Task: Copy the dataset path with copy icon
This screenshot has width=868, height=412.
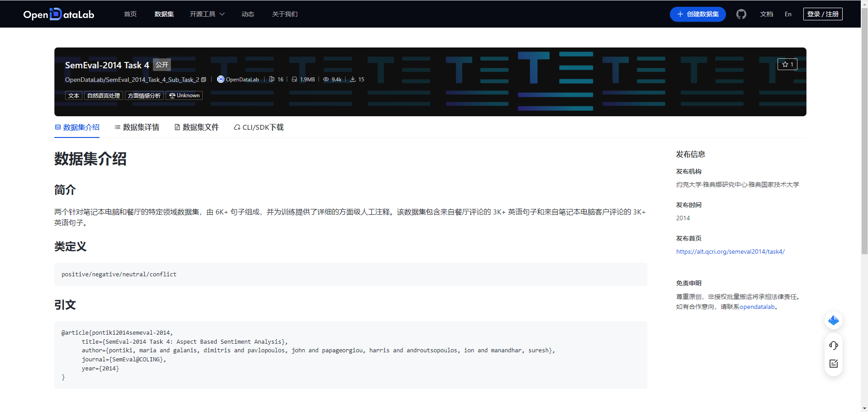Action: (204, 80)
